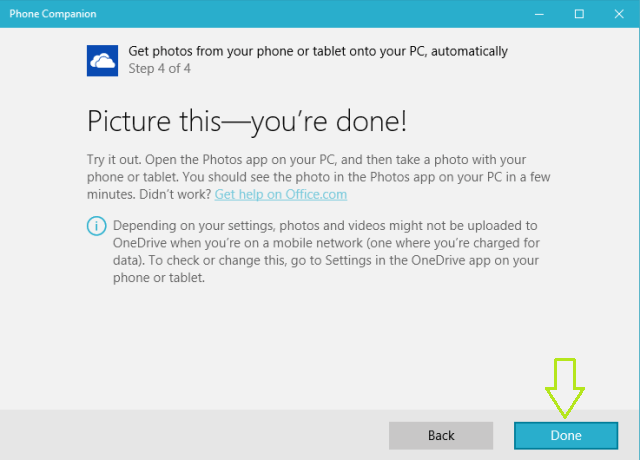Go back with the Back button
The image size is (640, 460).
pyautogui.click(x=441, y=436)
